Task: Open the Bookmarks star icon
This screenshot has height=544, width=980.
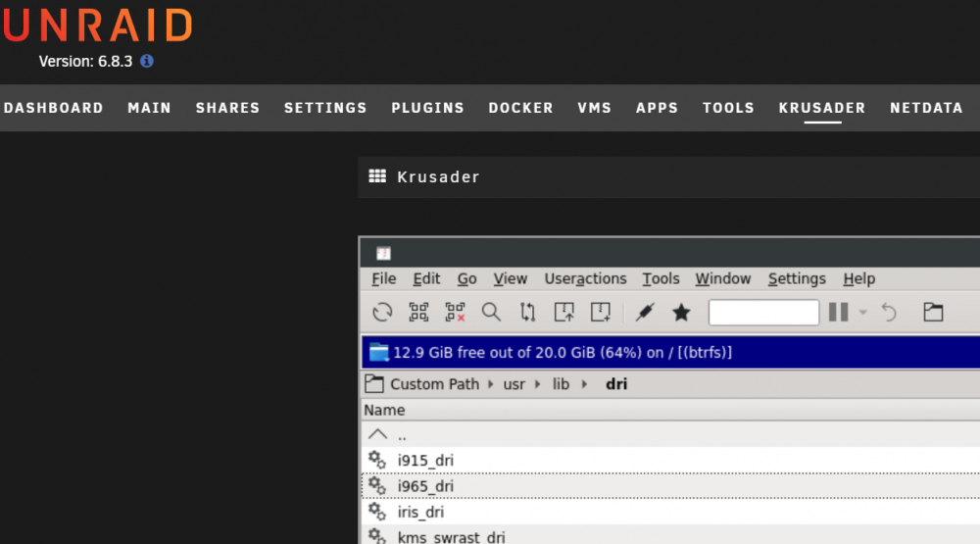Action: click(681, 312)
